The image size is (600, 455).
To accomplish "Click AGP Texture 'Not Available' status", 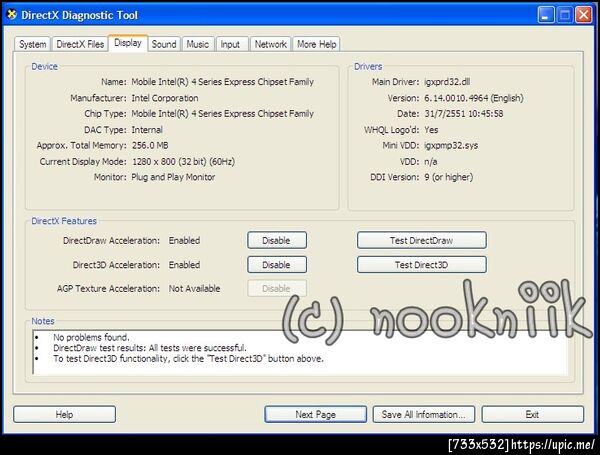I will tap(194, 289).
